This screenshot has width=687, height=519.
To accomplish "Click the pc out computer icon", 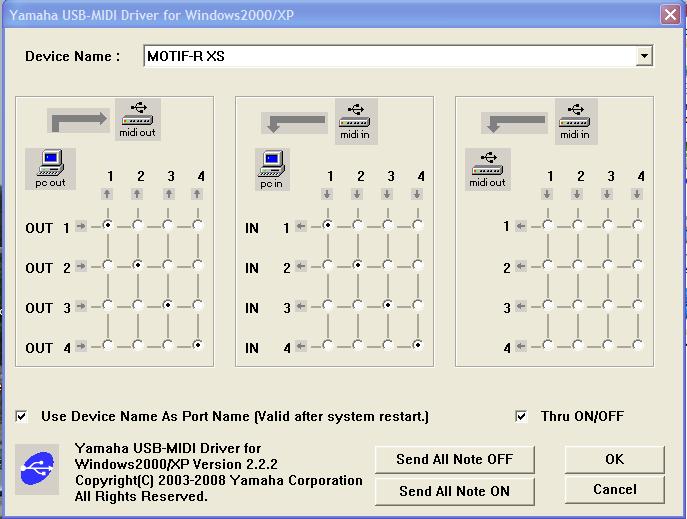I will pyautogui.click(x=50, y=169).
